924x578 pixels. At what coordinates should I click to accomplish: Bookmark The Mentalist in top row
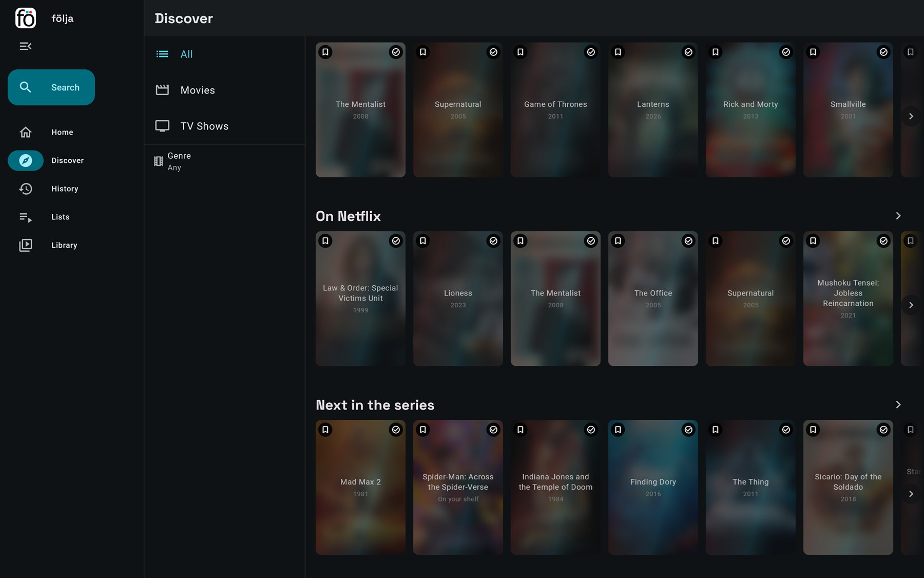click(325, 52)
